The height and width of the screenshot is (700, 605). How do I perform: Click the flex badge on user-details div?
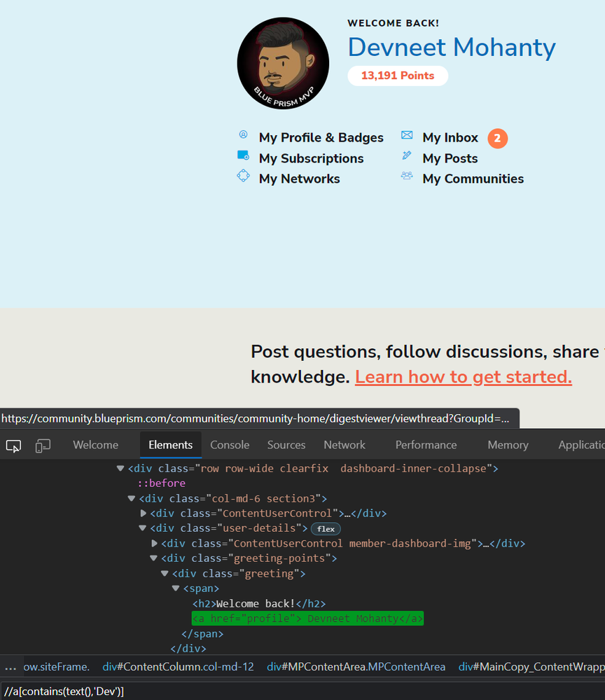[326, 529]
